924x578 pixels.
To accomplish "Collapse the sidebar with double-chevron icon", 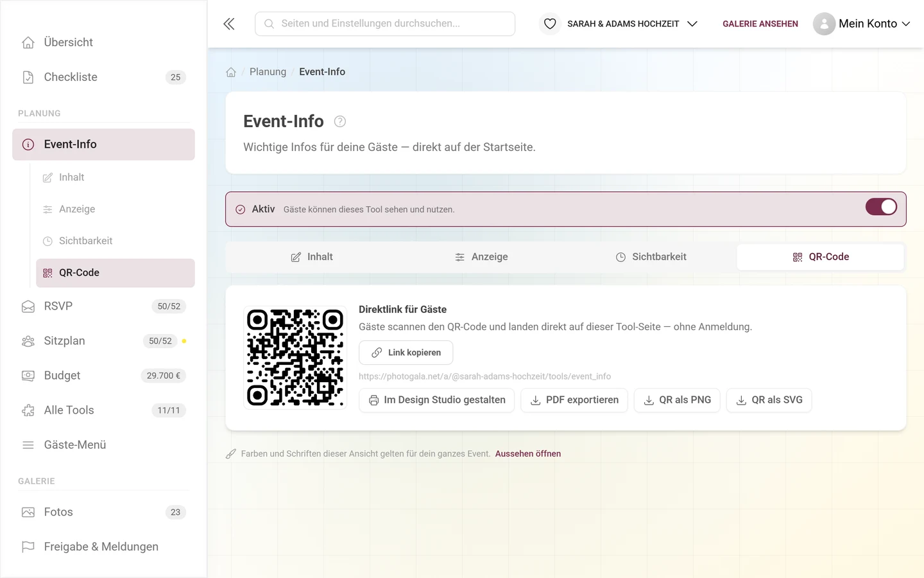I will pos(229,24).
